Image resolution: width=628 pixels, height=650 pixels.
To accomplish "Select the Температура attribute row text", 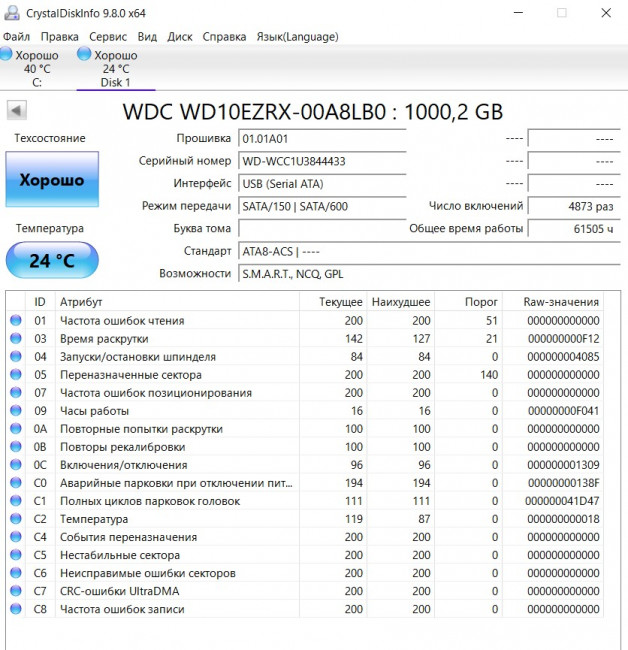I will (94, 519).
